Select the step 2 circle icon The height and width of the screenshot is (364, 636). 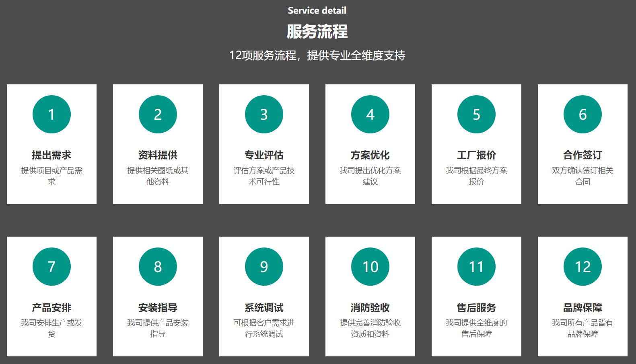tap(158, 115)
